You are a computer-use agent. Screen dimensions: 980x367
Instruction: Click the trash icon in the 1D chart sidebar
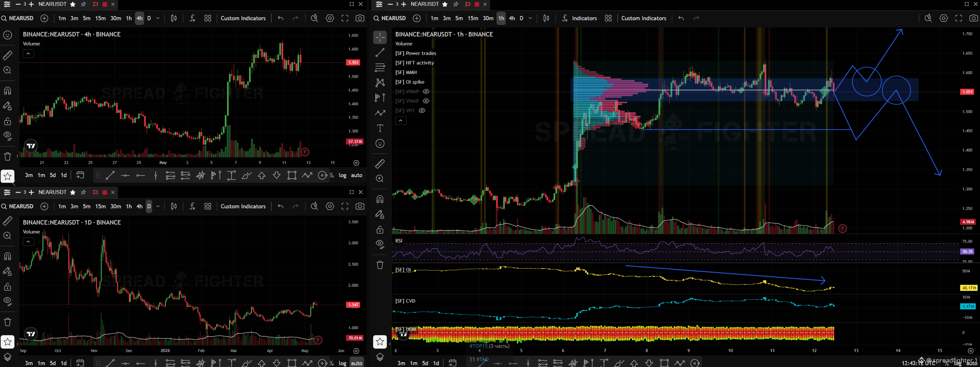point(7,322)
